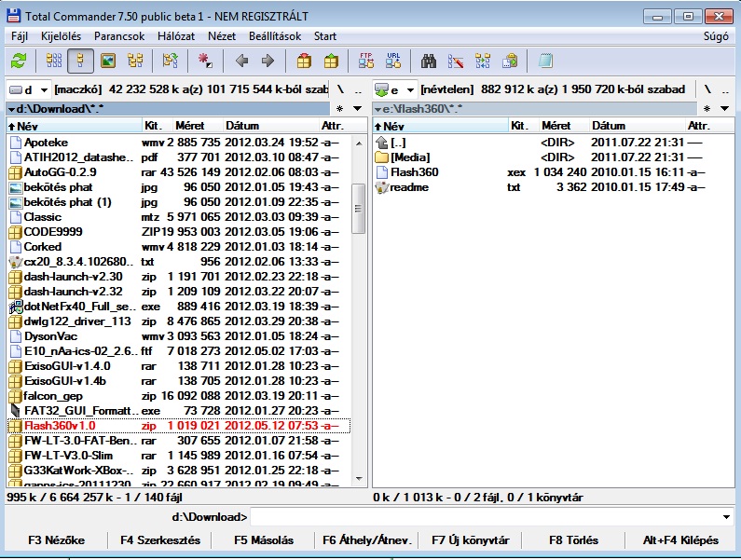Click the Refresh (reread source) toolbar icon
This screenshot has width=741, height=560.
[x=18, y=61]
